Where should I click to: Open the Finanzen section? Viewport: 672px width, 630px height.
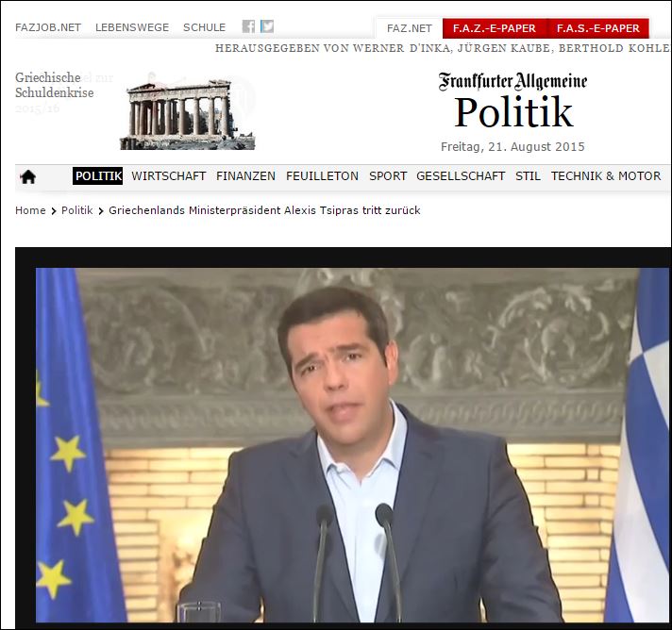pyautogui.click(x=245, y=176)
